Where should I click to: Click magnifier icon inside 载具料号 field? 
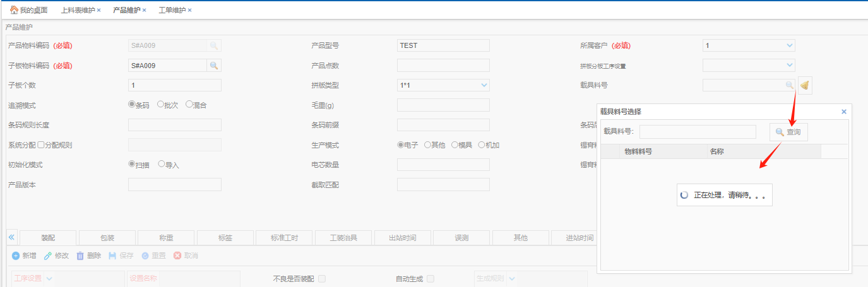pyautogui.click(x=789, y=85)
